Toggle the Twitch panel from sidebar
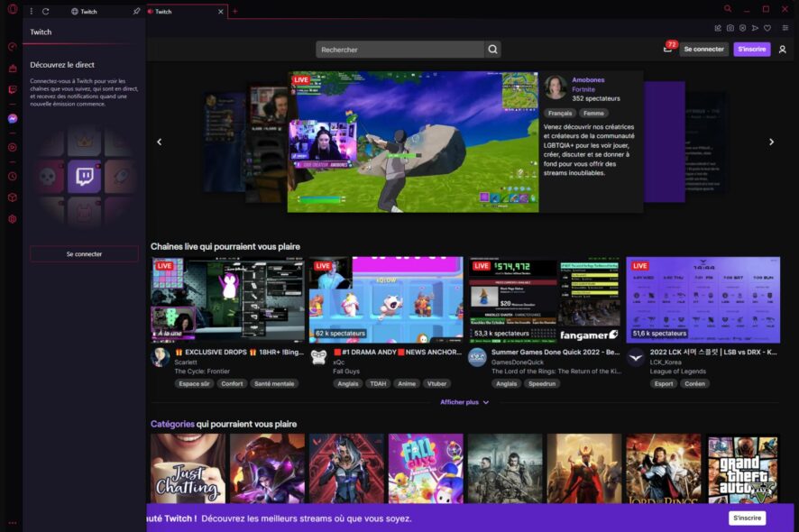Screen dimensions: 799x532 [13, 89]
